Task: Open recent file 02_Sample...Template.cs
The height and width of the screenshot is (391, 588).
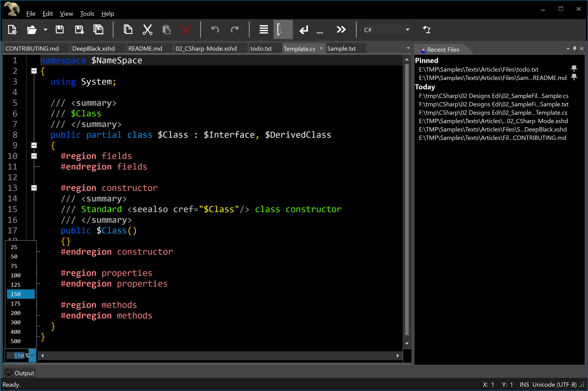Action: [x=493, y=113]
